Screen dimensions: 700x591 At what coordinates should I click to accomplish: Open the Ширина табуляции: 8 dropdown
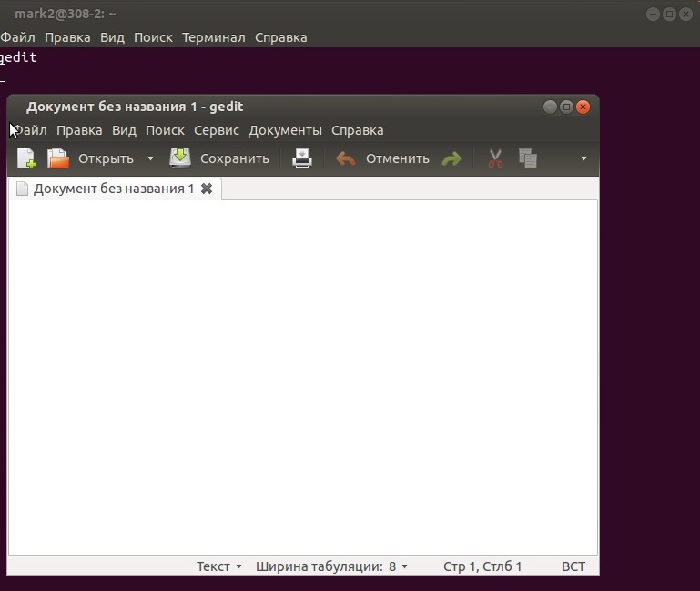pyautogui.click(x=331, y=566)
